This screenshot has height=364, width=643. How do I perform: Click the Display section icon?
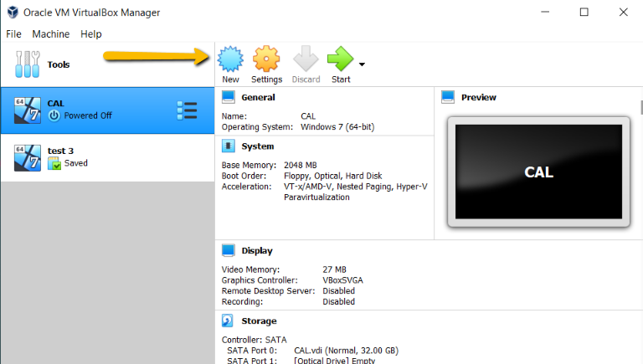[x=229, y=250]
